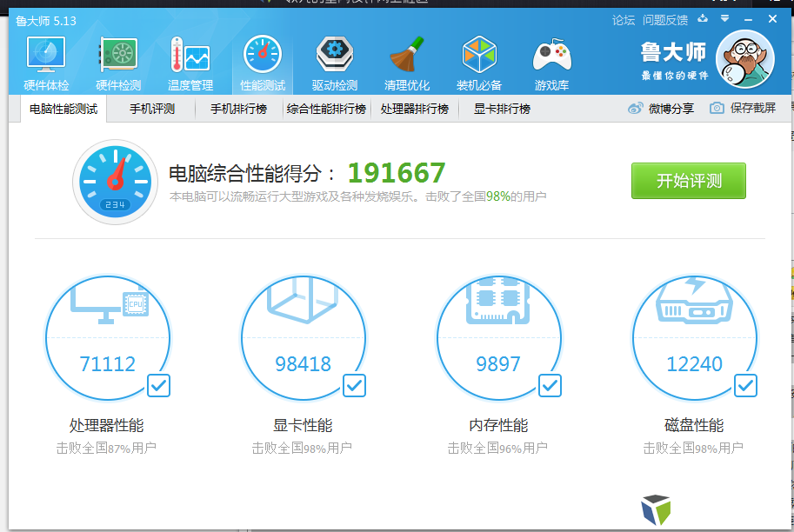
Task: Select the 性能测试 performance test icon
Action: click(x=262, y=63)
